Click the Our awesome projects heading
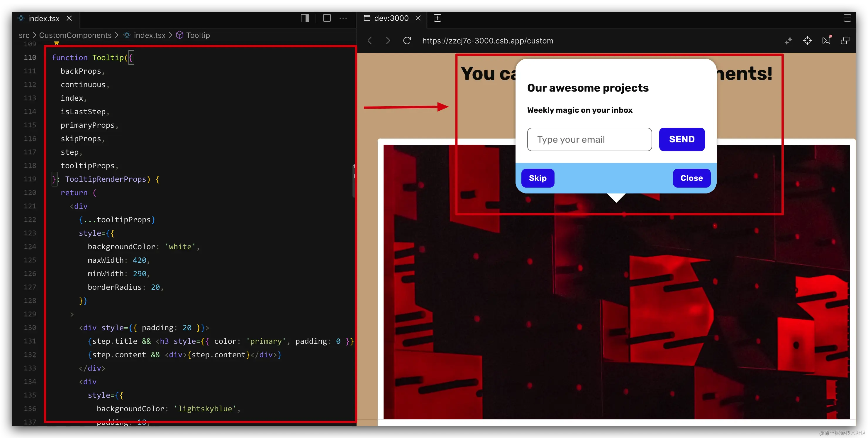This screenshot has width=868, height=438. [x=588, y=88]
